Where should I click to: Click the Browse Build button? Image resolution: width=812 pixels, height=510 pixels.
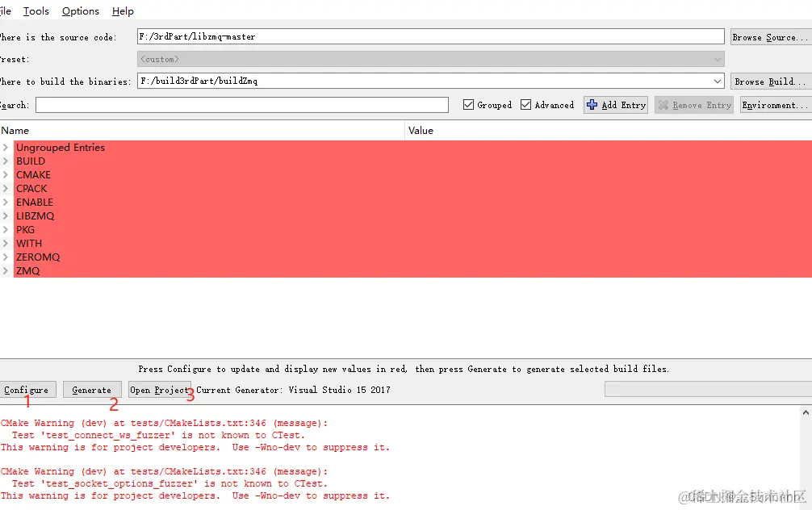pyautogui.click(x=771, y=82)
